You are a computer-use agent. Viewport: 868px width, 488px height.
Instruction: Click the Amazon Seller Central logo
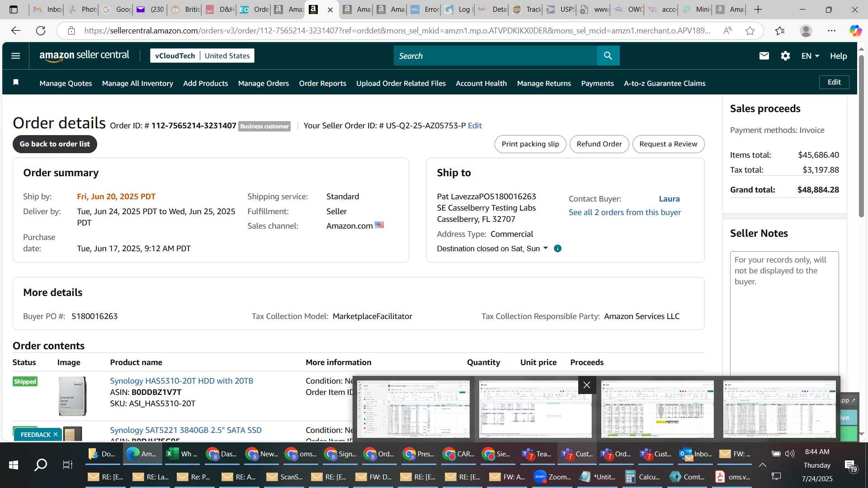(x=84, y=56)
